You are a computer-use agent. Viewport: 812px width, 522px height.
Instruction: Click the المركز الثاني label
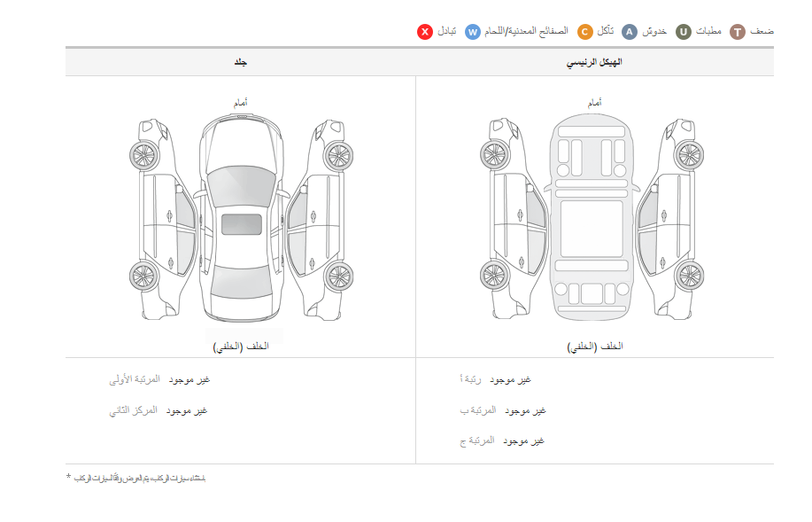(x=133, y=411)
